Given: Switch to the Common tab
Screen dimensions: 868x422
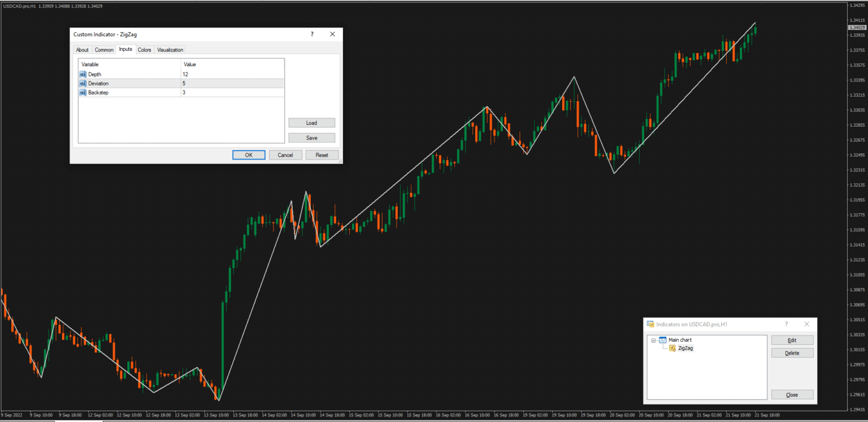Looking at the screenshot, I should 104,49.
